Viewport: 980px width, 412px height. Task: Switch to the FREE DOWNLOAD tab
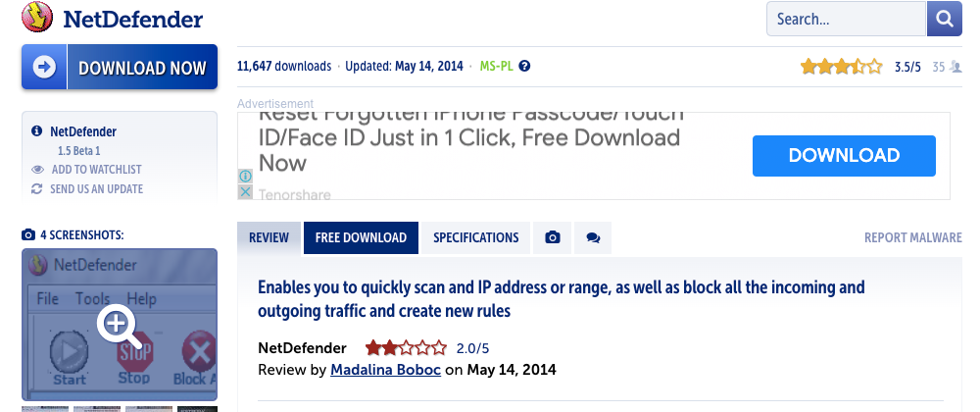pyautogui.click(x=361, y=237)
